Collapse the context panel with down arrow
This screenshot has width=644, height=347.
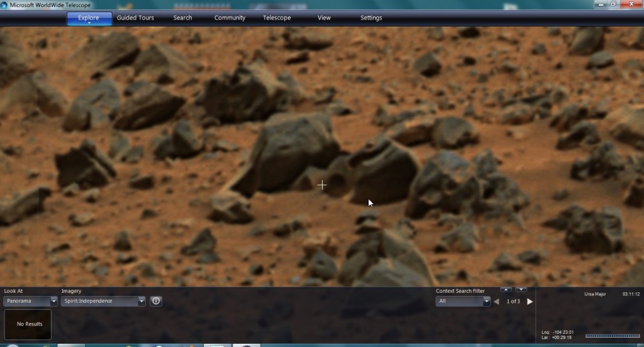click(521, 290)
